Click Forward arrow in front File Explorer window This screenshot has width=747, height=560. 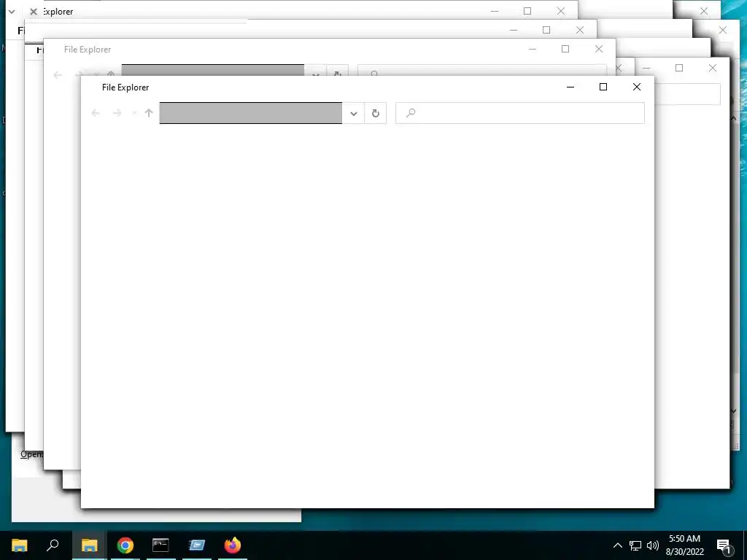coord(117,113)
